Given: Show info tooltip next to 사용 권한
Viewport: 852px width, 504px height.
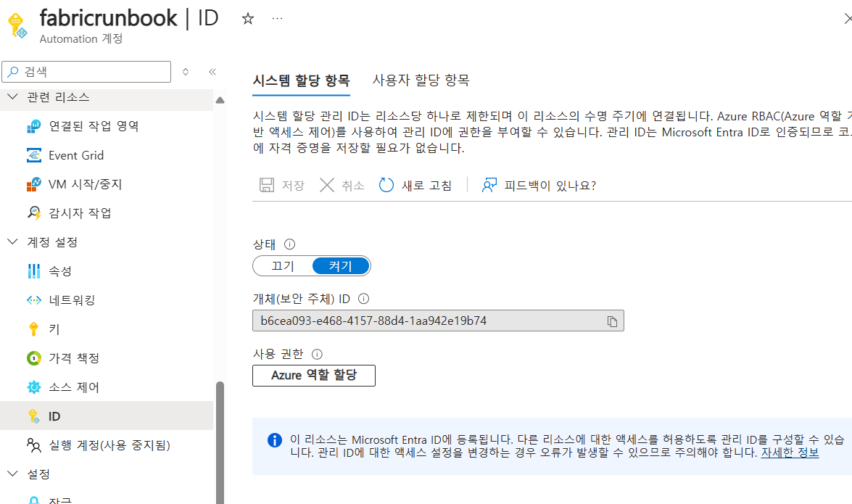Looking at the screenshot, I should (x=317, y=355).
